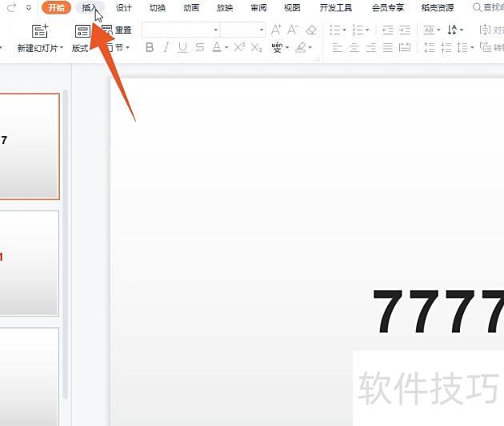Click the 对齐 align text icon
Screen dimensions: 504x426
[486, 30]
